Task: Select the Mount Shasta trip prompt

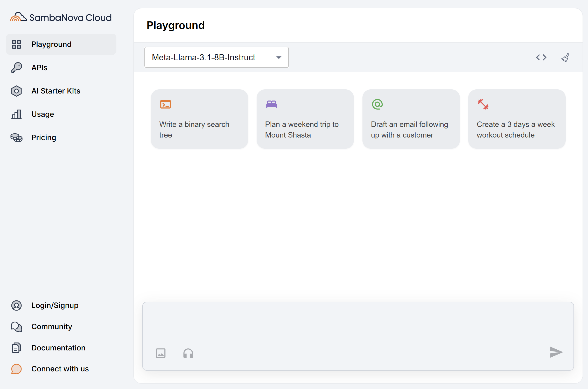Action: (305, 119)
